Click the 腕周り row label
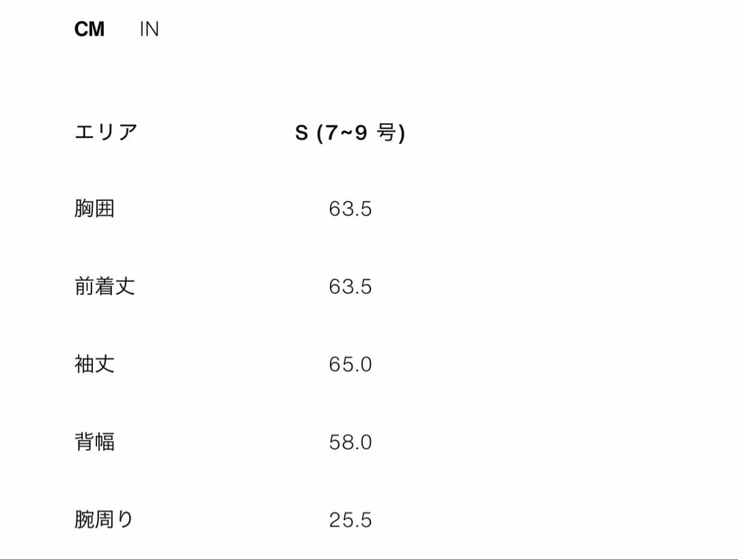 point(105,520)
